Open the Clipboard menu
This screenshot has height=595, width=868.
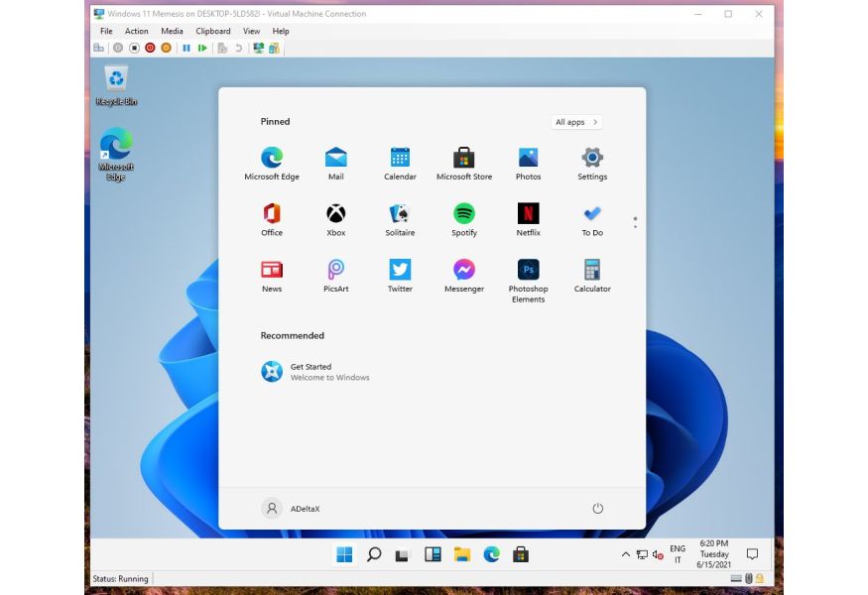coord(213,31)
